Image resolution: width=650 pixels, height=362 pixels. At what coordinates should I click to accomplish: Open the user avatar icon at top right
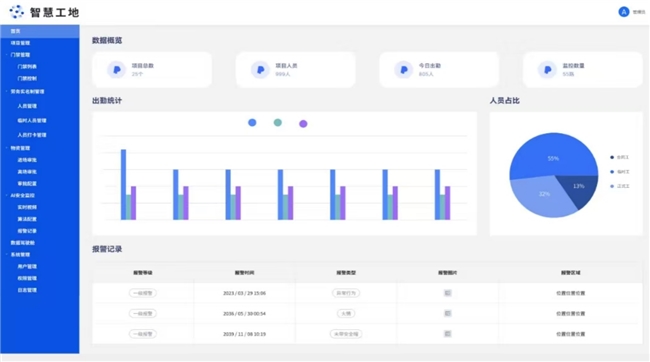point(623,12)
